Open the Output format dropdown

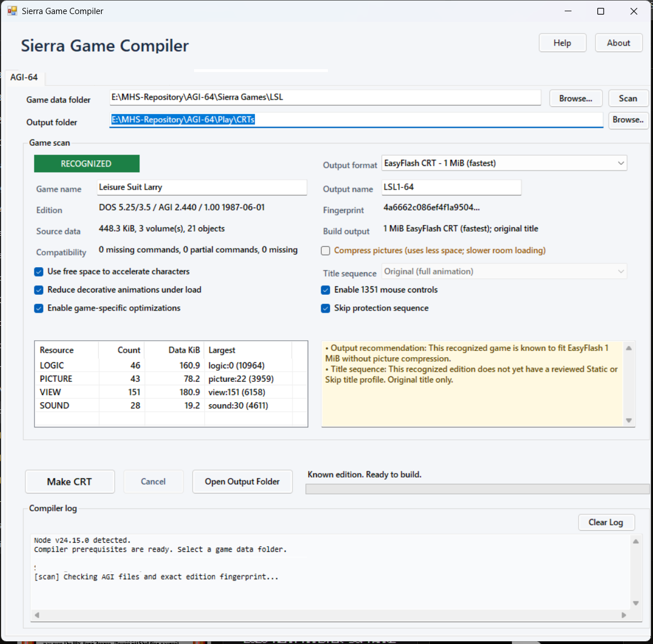(504, 163)
